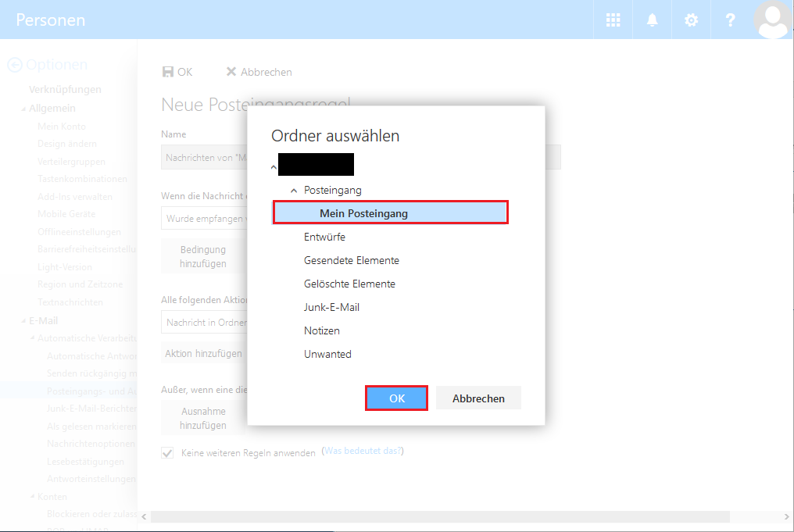Confirm folder selection with OK button
Viewport: 794px width, 532px height.
[x=396, y=398]
